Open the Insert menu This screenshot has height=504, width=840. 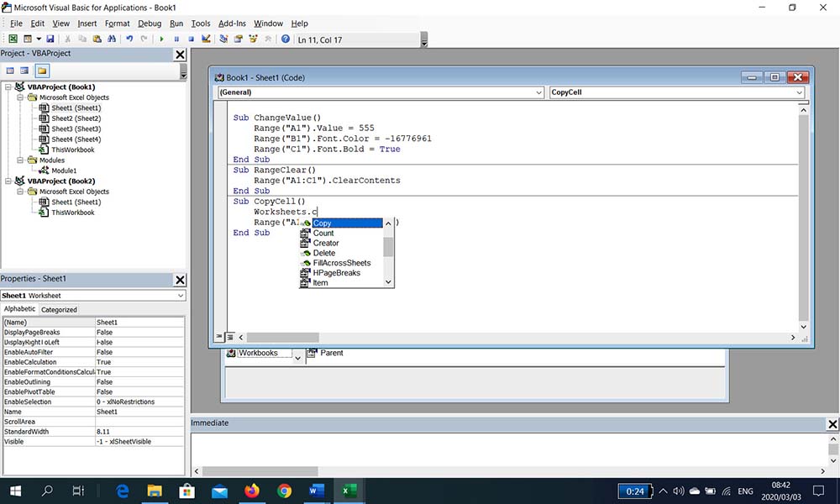(87, 24)
